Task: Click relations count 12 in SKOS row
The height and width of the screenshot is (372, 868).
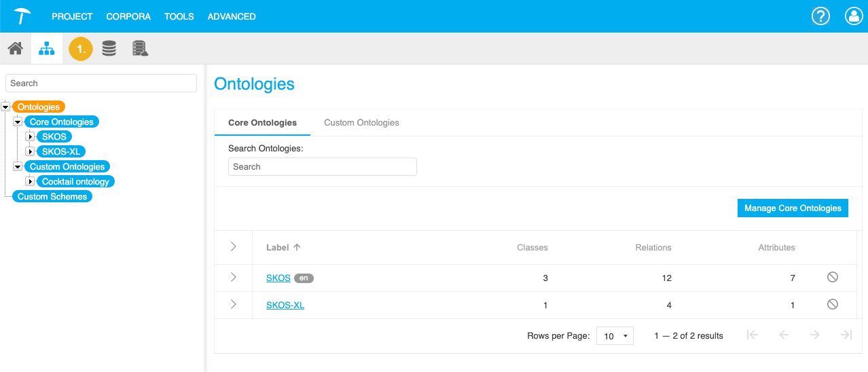Action: [x=666, y=278]
